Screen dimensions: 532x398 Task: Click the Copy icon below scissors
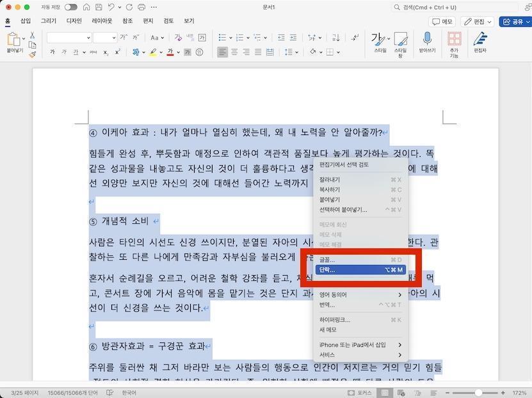pos(32,45)
